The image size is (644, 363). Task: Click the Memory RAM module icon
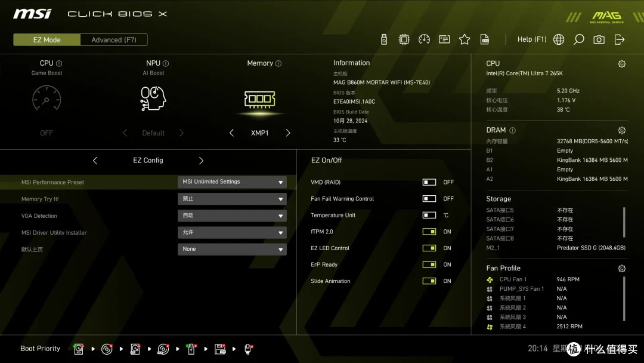259,99
